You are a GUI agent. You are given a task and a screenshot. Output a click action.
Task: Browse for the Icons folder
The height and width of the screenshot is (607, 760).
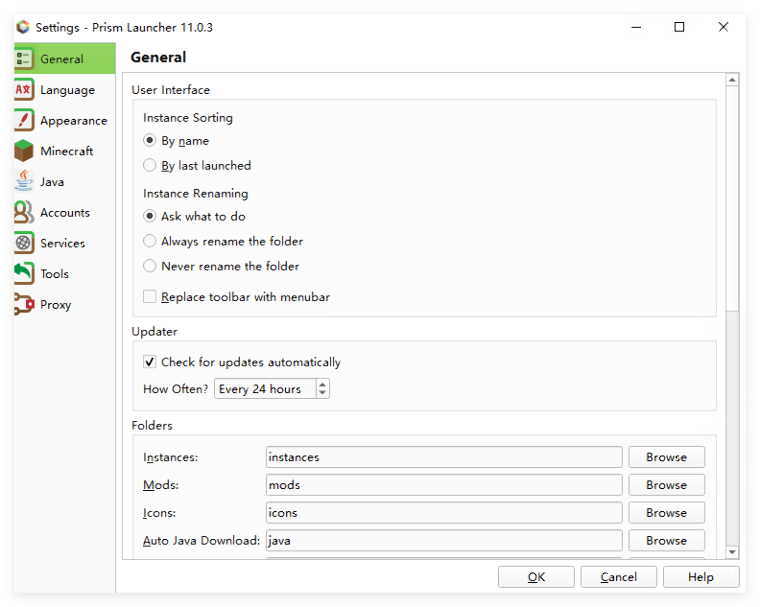tap(666, 513)
